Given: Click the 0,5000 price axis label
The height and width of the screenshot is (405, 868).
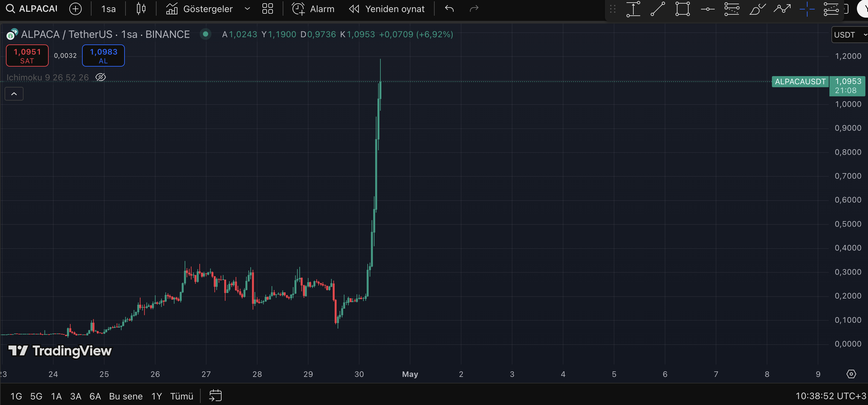Looking at the screenshot, I should tap(848, 224).
